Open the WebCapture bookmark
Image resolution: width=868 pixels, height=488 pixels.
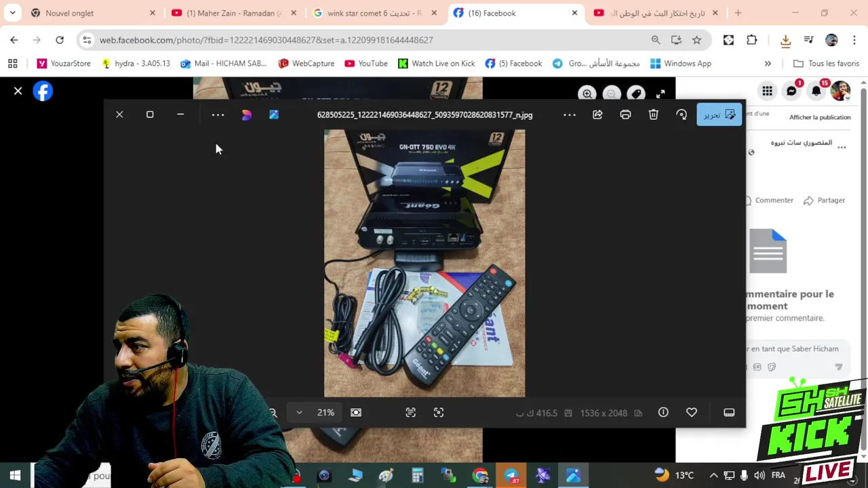click(307, 63)
